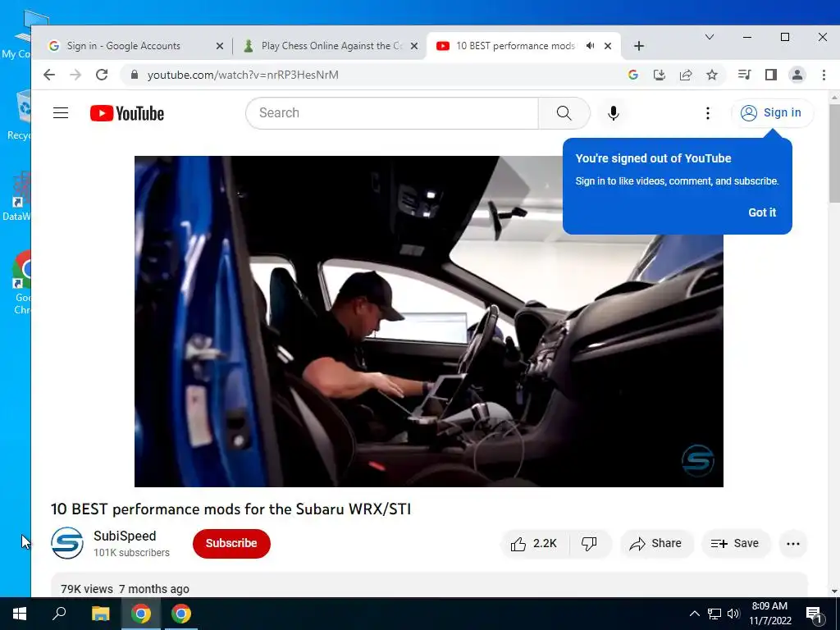Toggle Chrome side panel icon

(x=771, y=75)
